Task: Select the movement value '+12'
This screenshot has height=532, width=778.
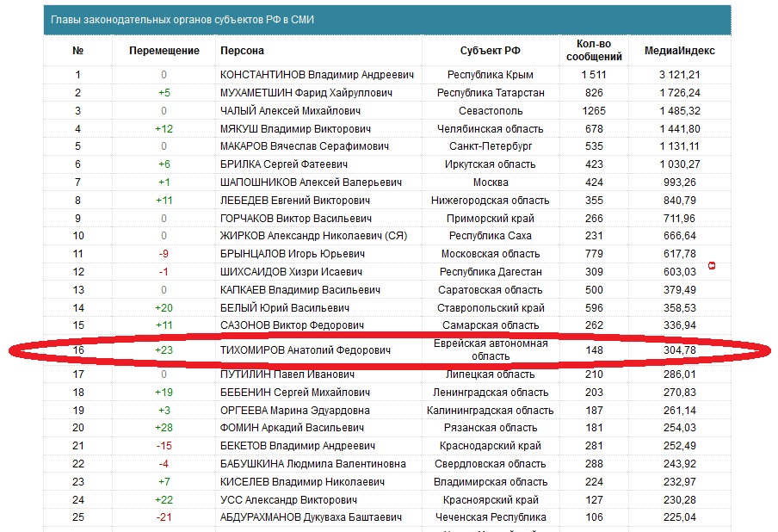Action: coord(164,129)
